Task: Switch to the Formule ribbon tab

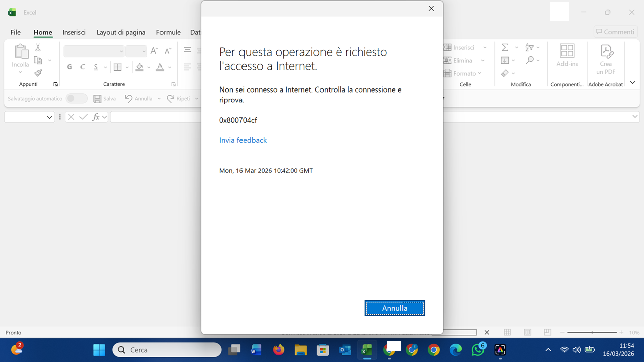Action: [x=169, y=32]
